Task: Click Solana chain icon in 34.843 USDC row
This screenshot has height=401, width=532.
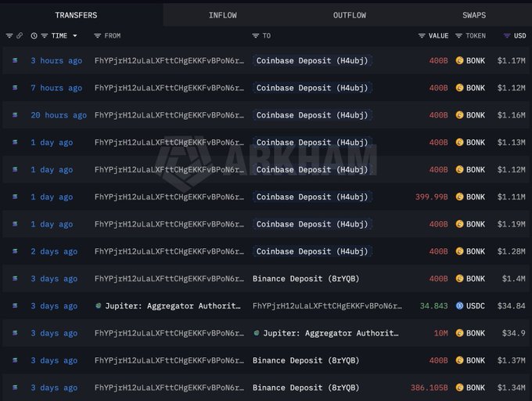Action: click(15, 305)
